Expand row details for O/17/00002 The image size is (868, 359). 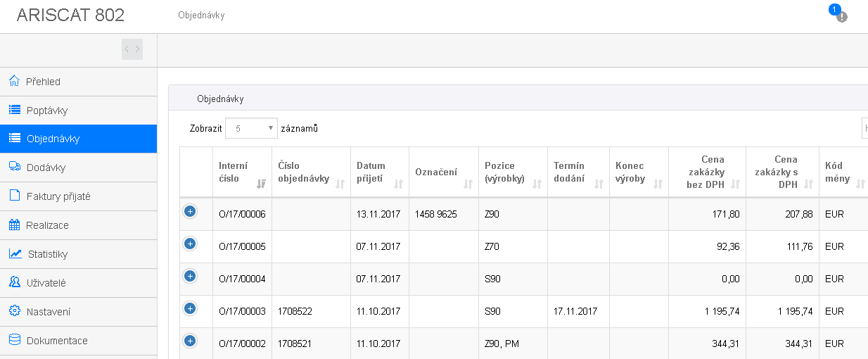[x=189, y=341]
